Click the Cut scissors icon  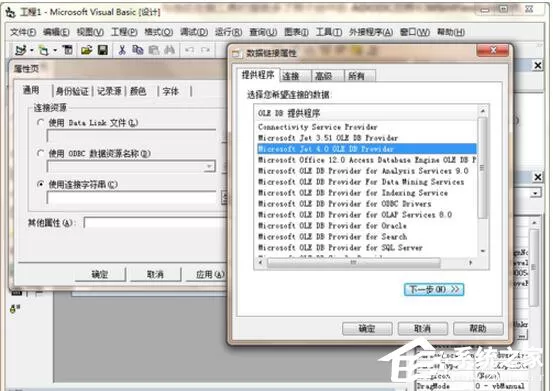pos(122,50)
